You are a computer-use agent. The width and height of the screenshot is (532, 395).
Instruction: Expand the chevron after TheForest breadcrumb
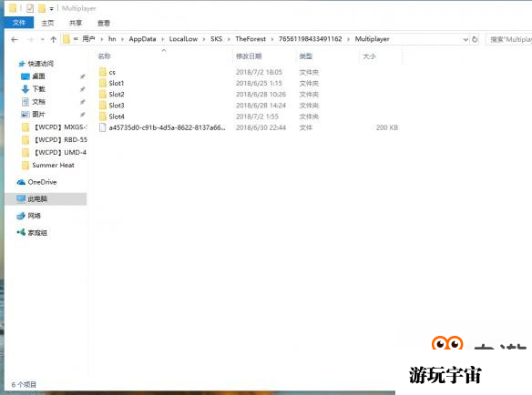pyautogui.click(x=272, y=39)
